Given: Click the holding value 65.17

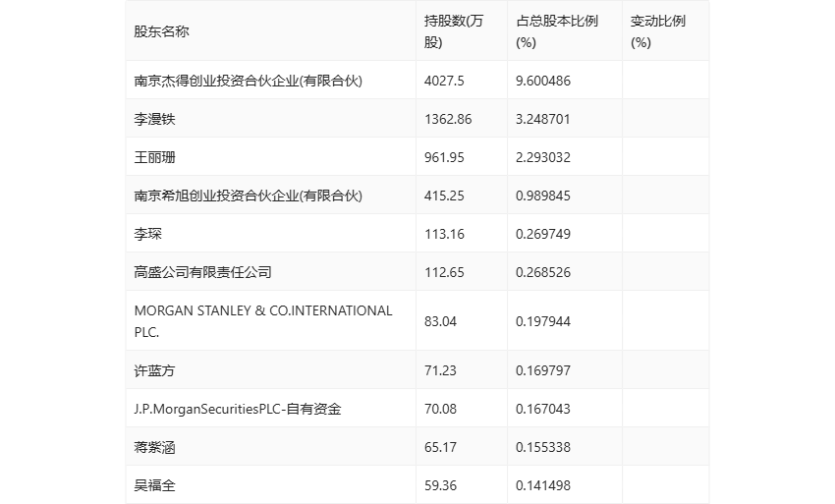Looking at the screenshot, I should (440, 447).
